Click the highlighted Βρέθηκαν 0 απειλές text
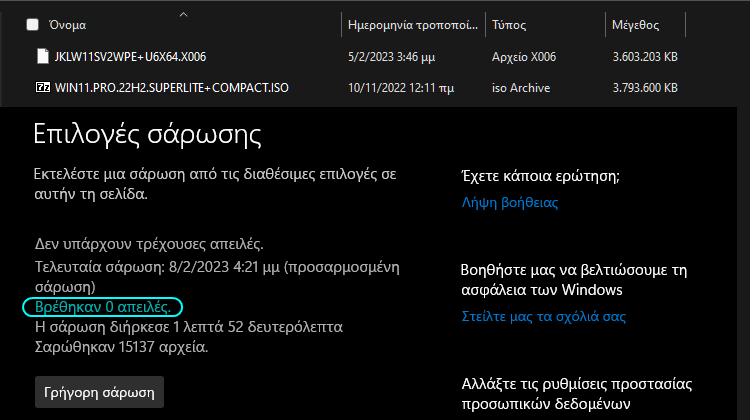This screenshot has width=750, height=420. pos(103,307)
